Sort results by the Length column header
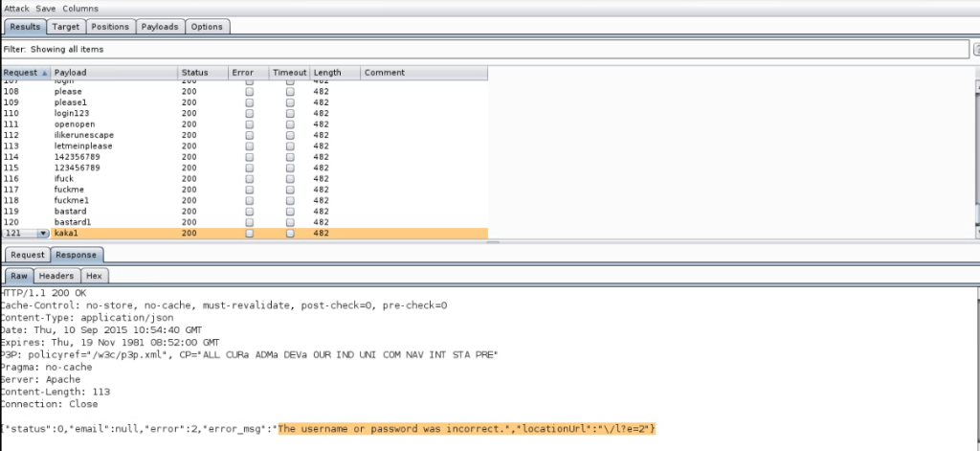980x451 pixels. point(326,73)
